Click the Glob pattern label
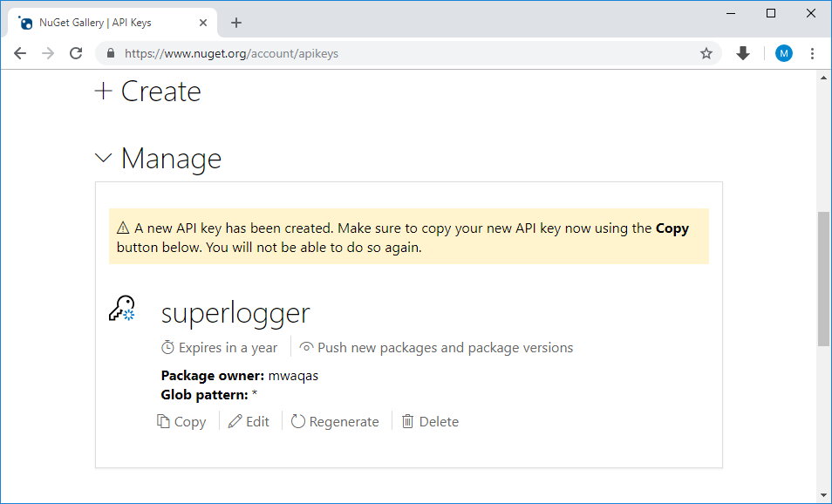This screenshot has width=832, height=504. pos(204,395)
